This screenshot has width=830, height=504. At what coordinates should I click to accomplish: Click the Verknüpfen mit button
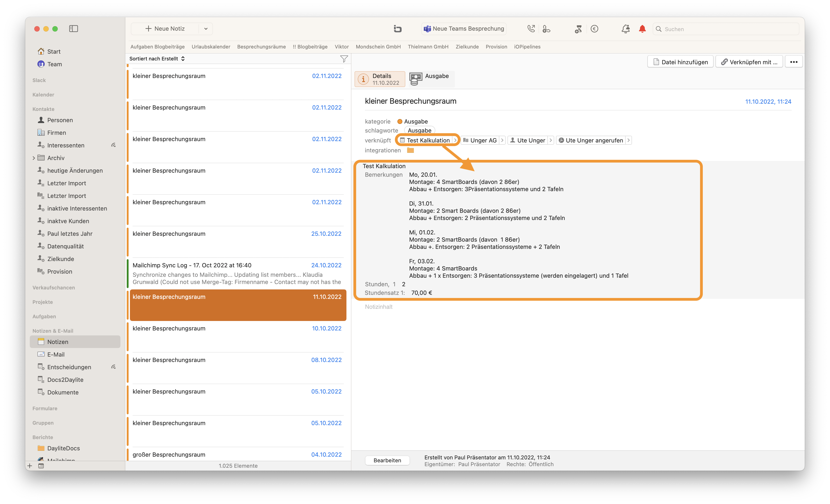(749, 62)
